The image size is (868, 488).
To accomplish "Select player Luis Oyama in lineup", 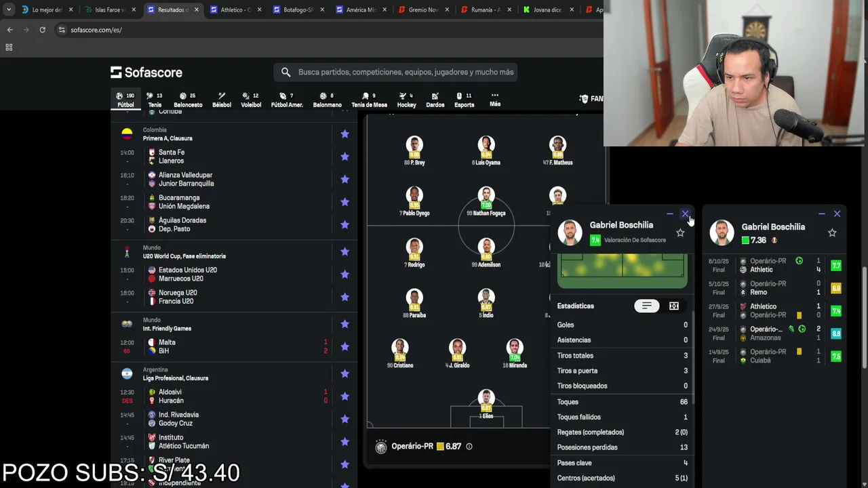I will [x=486, y=150].
